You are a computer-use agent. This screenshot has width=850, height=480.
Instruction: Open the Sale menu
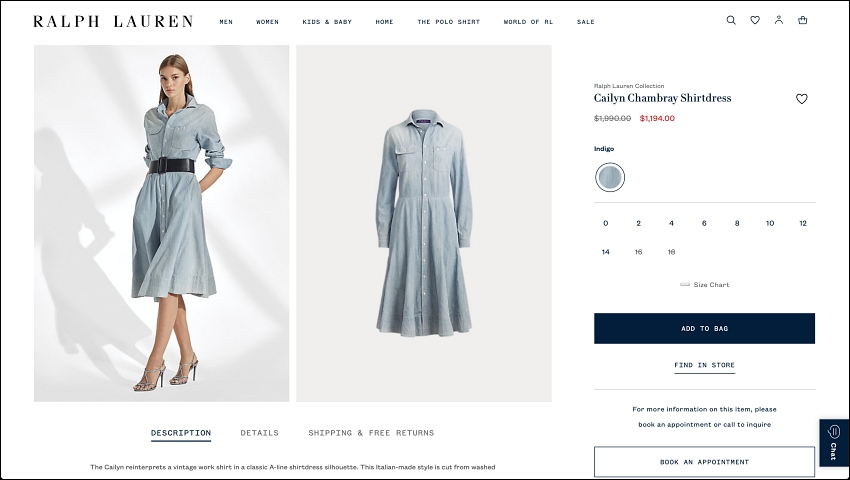coord(585,22)
